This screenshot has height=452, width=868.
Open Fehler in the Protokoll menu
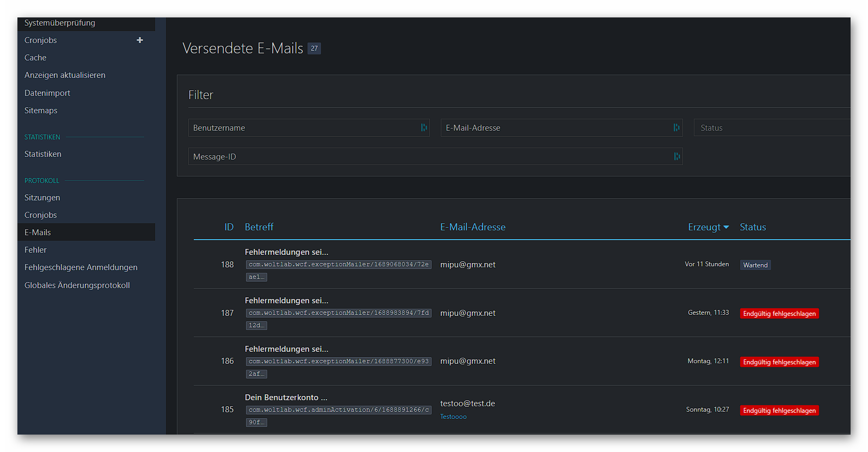pos(35,250)
